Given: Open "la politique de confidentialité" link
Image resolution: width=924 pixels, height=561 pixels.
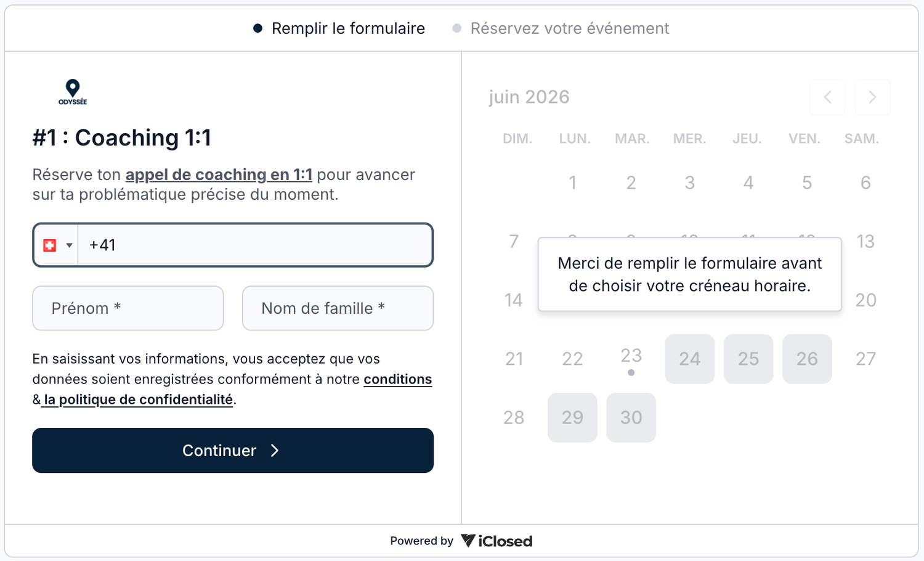Looking at the screenshot, I should click(x=139, y=399).
